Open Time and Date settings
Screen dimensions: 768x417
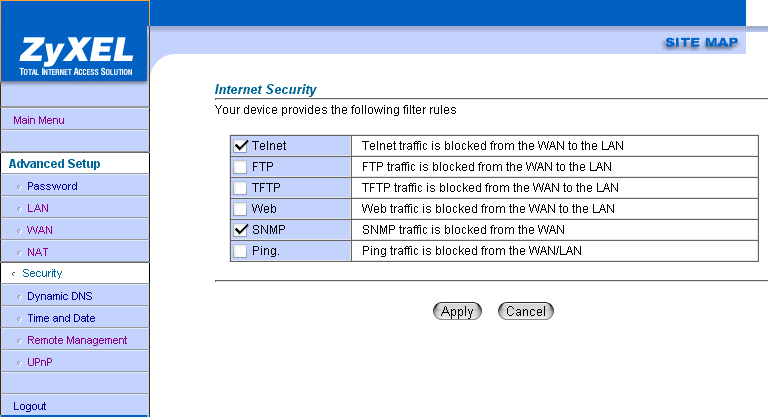61,318
